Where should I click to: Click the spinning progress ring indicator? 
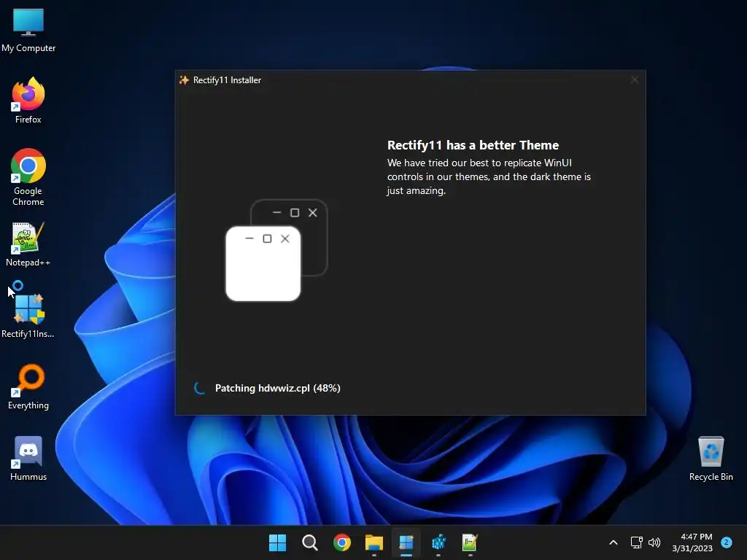200,388
